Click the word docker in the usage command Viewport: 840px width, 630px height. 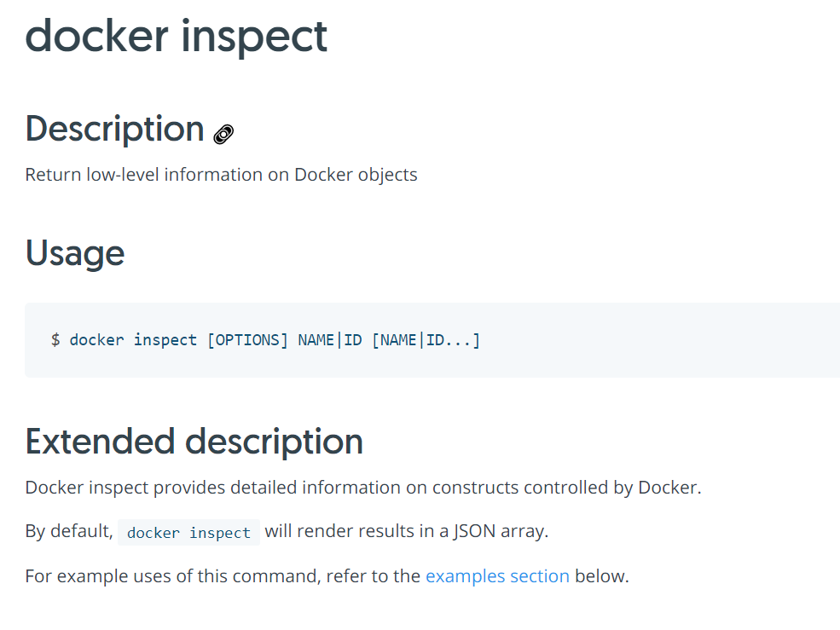[96, 340]
